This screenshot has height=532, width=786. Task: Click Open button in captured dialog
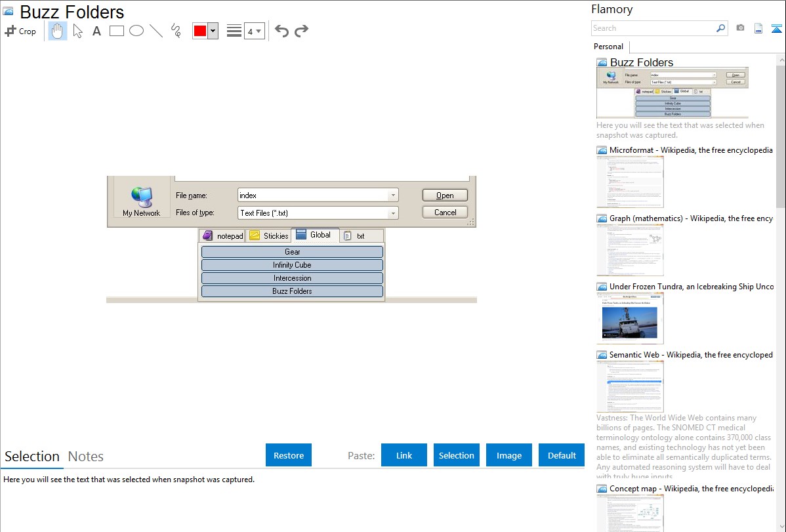(x=445, y=195)
